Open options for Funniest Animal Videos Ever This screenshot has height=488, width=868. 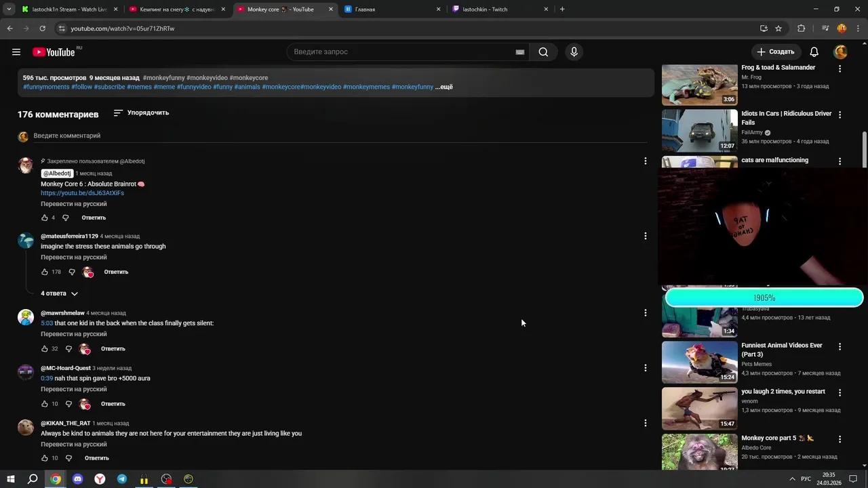[x=840, y=347]
